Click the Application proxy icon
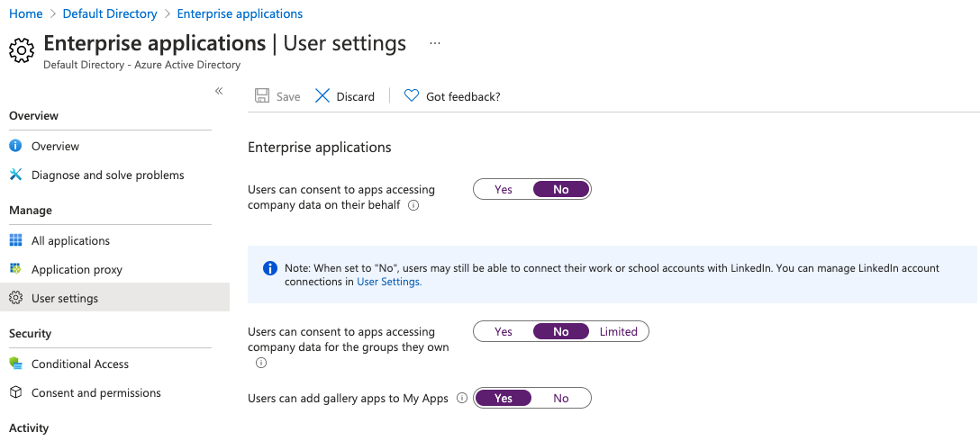980x441 pixels. pos(15,268)
